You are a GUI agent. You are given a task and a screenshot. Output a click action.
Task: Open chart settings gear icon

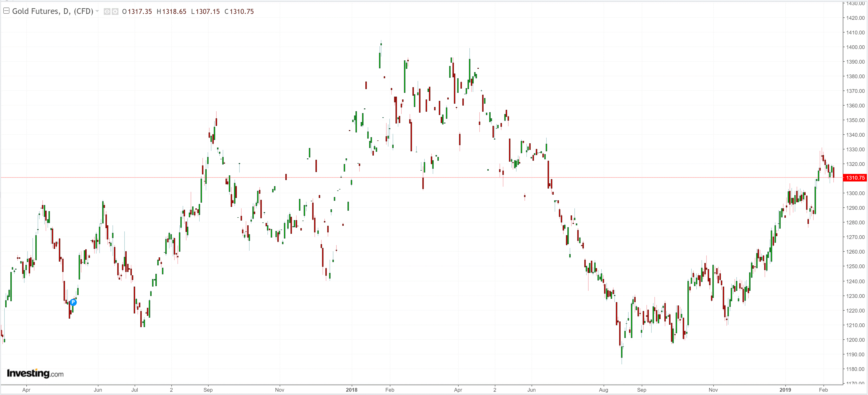click(115, 12)
